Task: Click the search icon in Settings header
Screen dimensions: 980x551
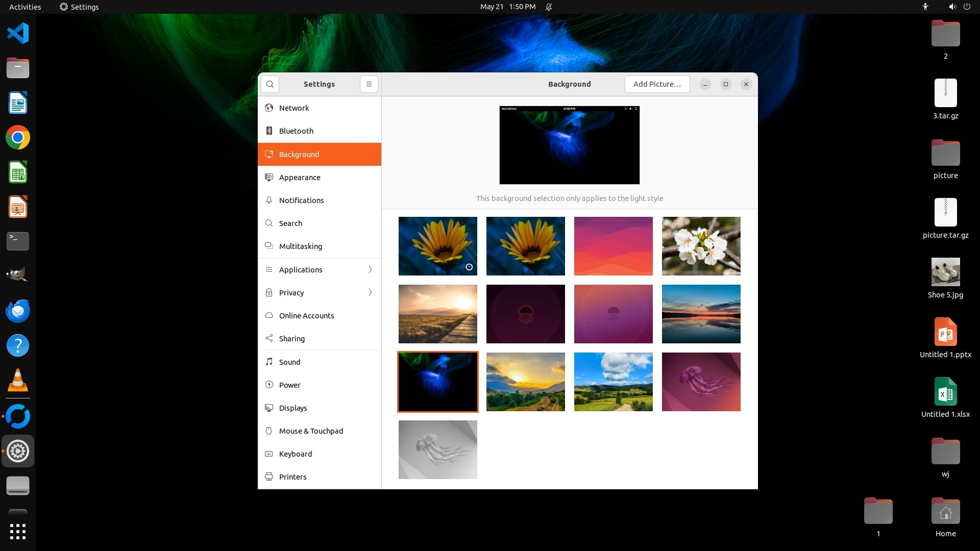Action: click(x=270, y=84)
